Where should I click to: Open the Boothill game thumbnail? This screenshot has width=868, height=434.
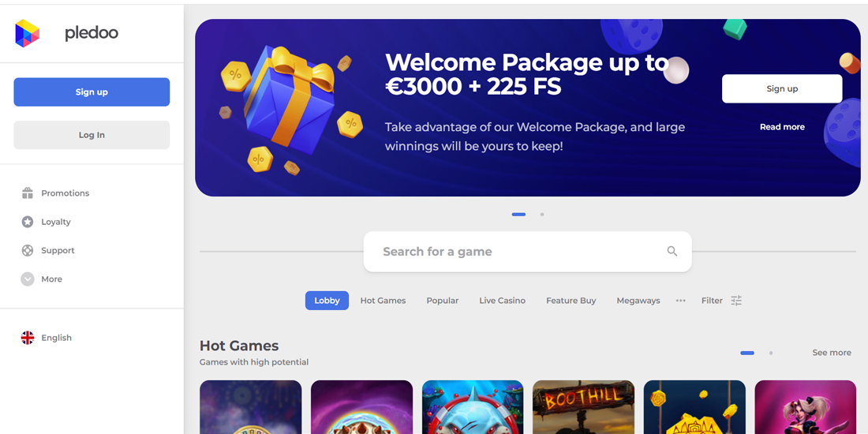pos(583,407)
